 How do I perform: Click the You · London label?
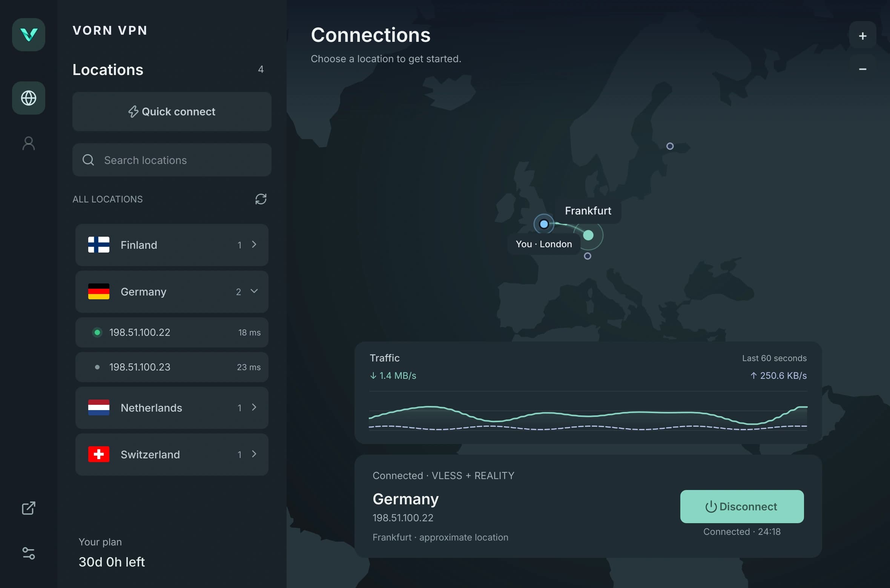(544, 244)
